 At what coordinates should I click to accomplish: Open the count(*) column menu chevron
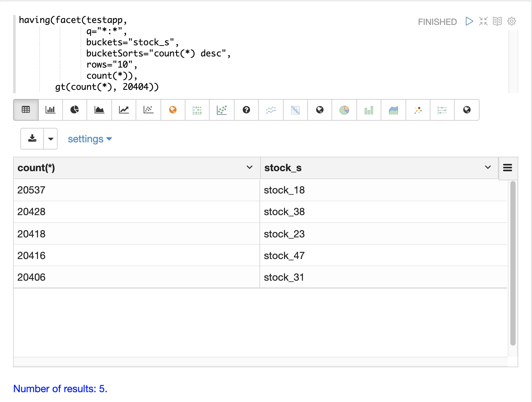(250, 168)
